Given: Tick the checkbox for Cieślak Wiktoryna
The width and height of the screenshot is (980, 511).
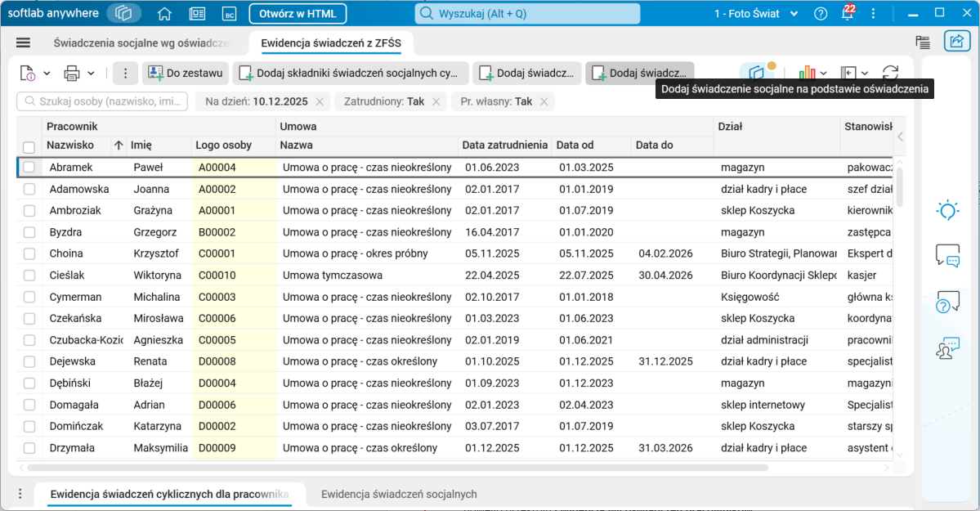Looking at the screenshot, I should point(29,276).
